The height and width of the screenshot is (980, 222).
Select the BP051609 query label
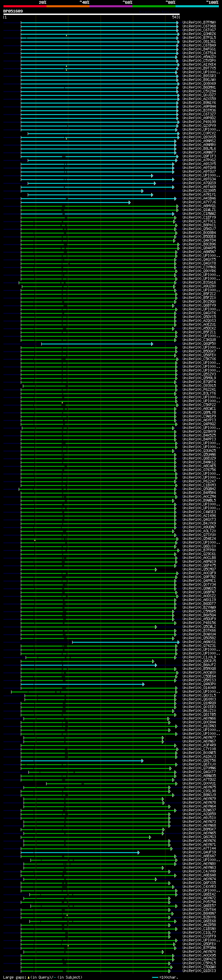[x=13, y=11]
